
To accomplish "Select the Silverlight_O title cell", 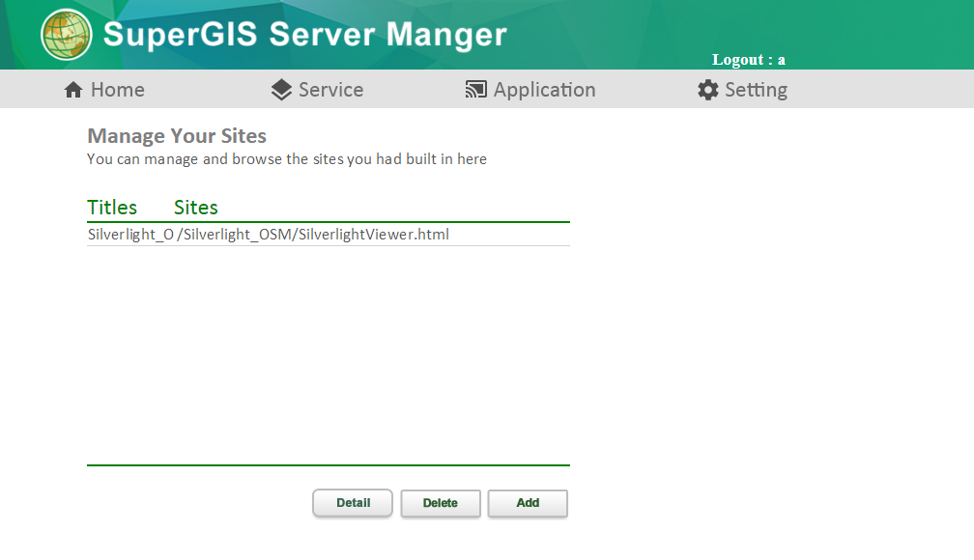I will (130, 235).
